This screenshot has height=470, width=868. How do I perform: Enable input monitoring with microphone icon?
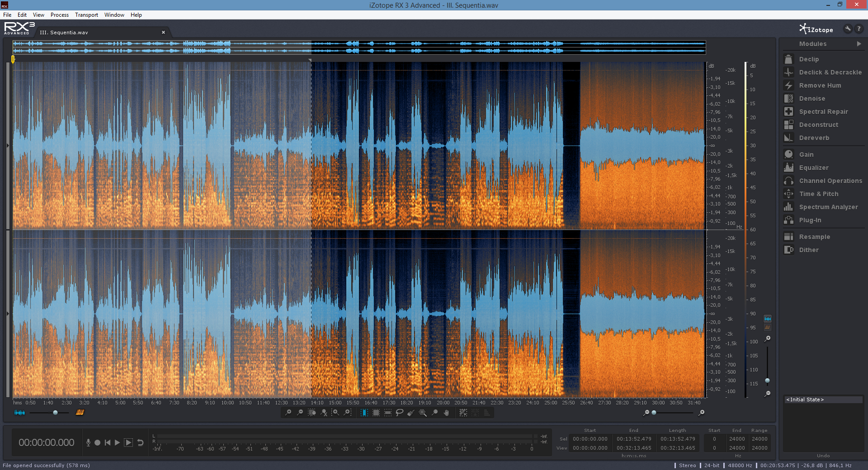click(88, 443)
